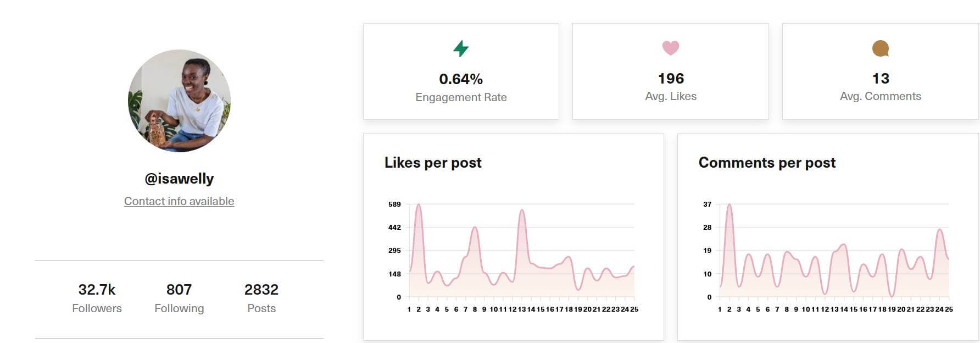Click the profile photo of isawelly

[x=179, y=101]
